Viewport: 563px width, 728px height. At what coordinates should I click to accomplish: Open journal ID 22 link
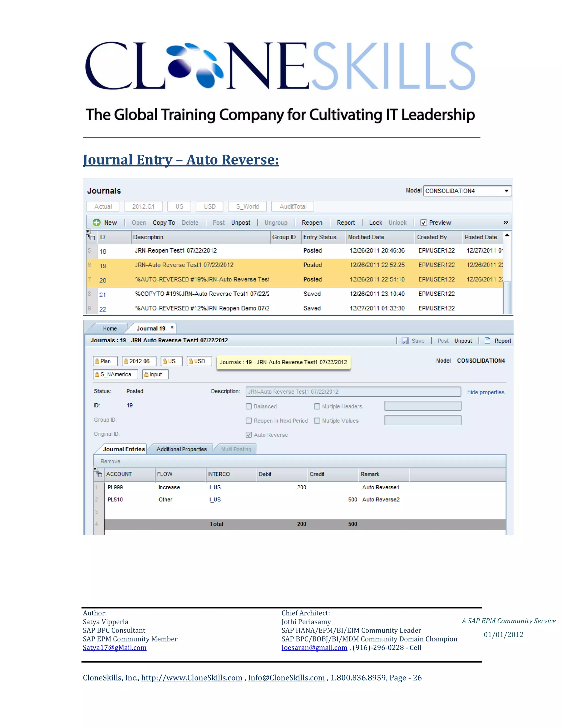(103, 309)
